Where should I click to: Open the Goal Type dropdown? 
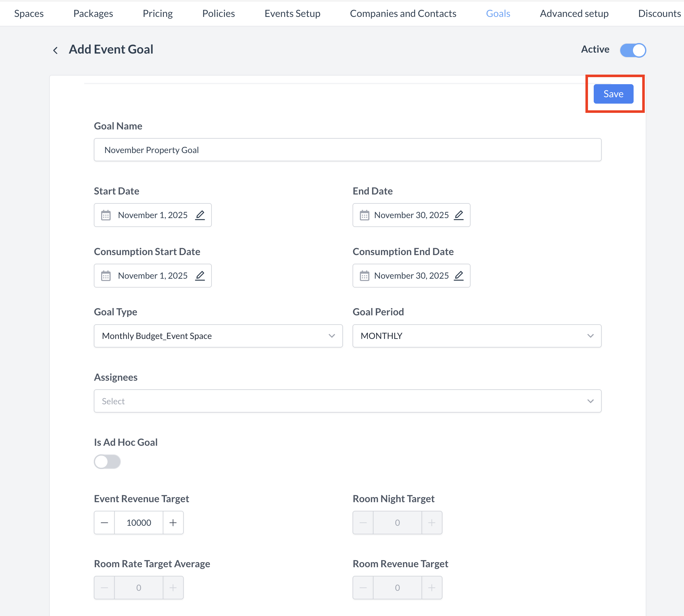point(218,336)
